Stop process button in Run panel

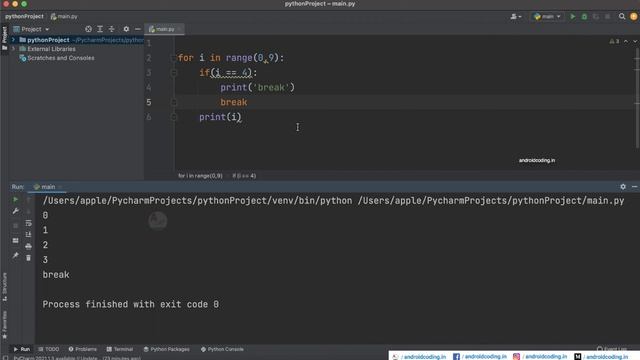point(16,226)
